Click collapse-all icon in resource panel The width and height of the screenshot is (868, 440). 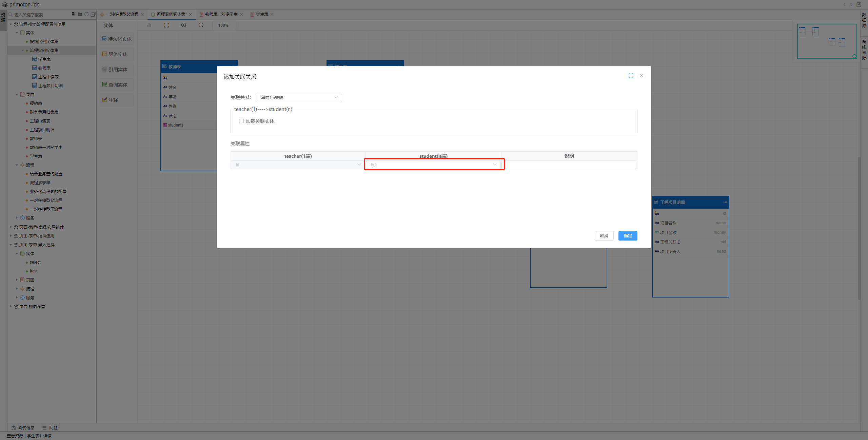93,14
